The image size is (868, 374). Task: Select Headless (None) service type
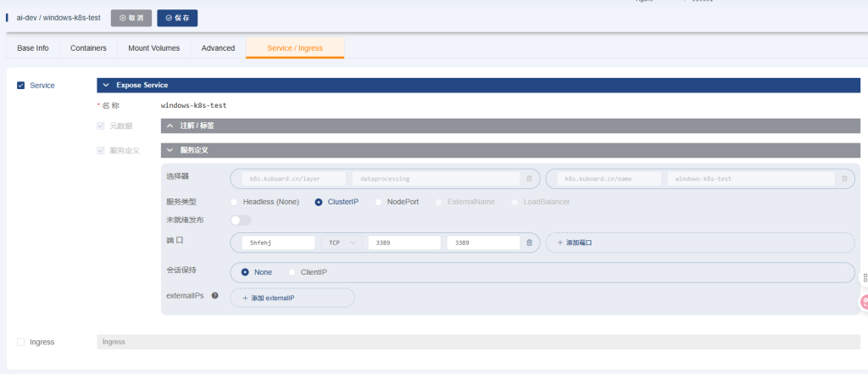[x=234, y=202]
